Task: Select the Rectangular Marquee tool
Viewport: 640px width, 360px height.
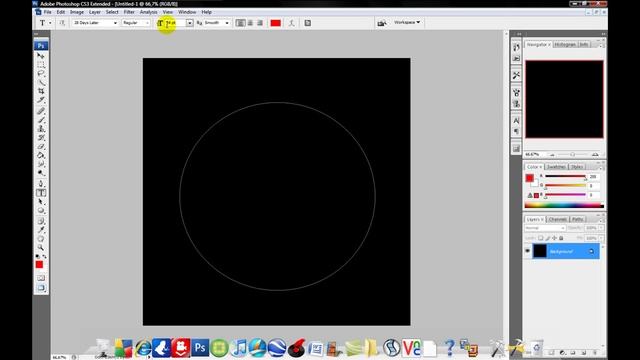Action: coord(41,64)
